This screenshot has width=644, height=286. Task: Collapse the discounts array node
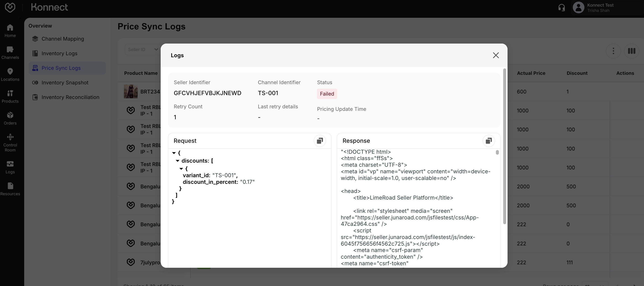click(x=178, y=161)
